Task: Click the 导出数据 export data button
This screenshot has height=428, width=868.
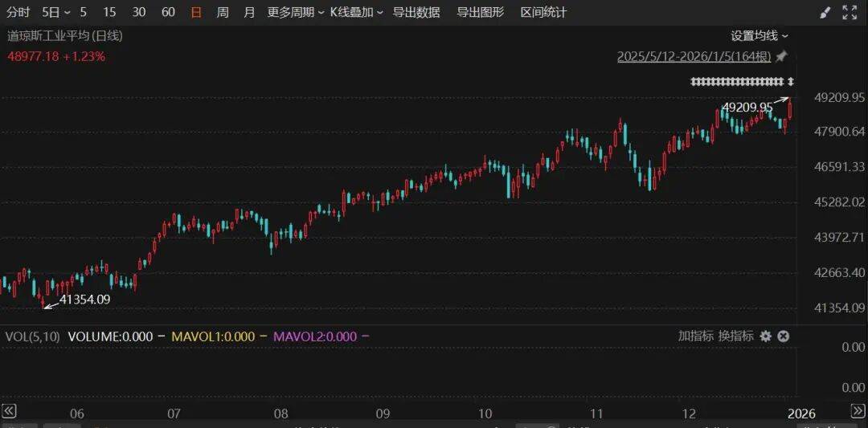Action: (x=416, y=12)
